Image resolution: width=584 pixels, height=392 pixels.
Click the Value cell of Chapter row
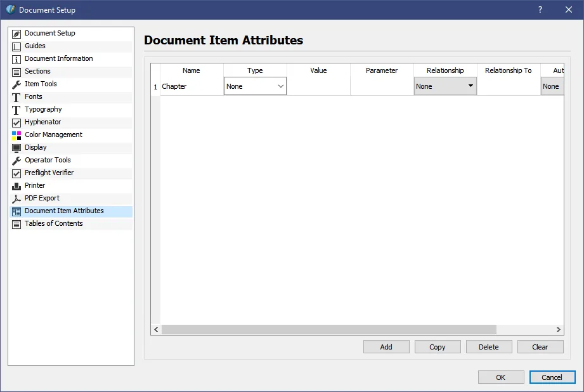pos(318,86)
